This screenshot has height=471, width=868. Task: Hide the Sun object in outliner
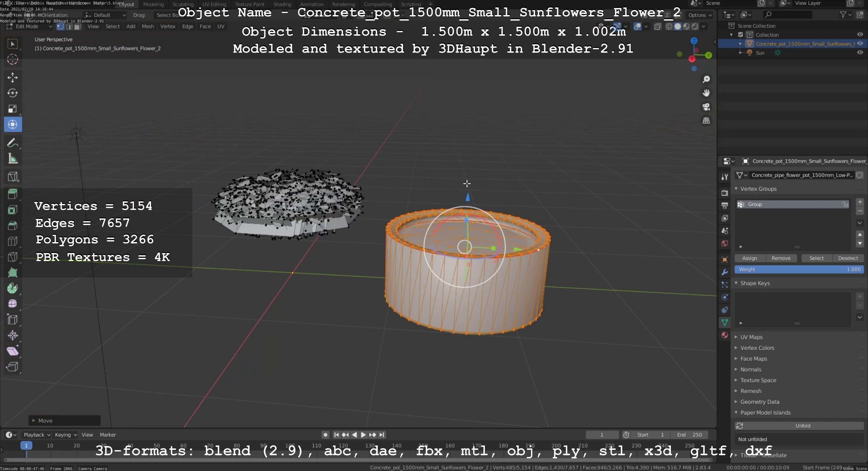[860, 52]
